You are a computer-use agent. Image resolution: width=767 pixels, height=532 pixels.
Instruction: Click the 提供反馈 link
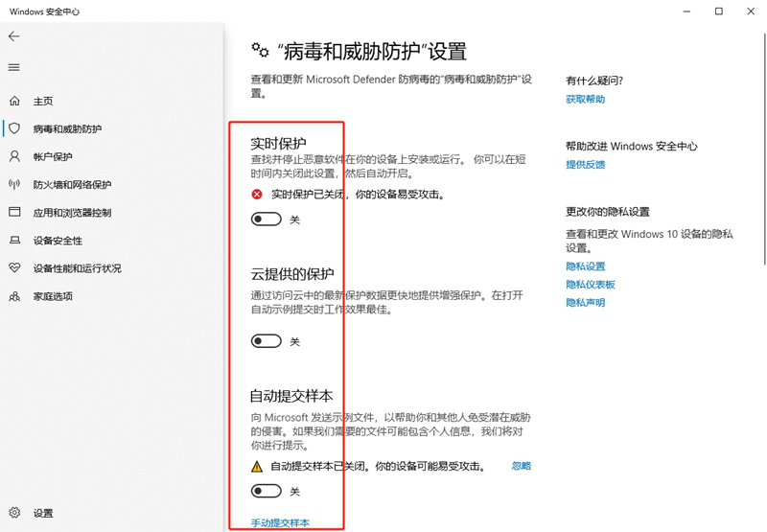pos(586,165)
